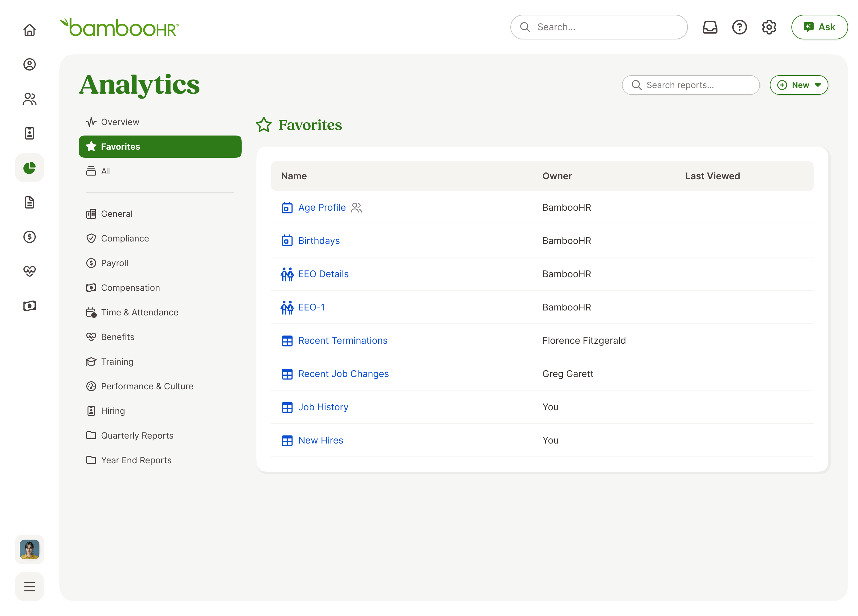The width and height of the screenshot is (858, 616).
Task: Select Overview in the Analytics menu
Action: click(x=160, y=122)
